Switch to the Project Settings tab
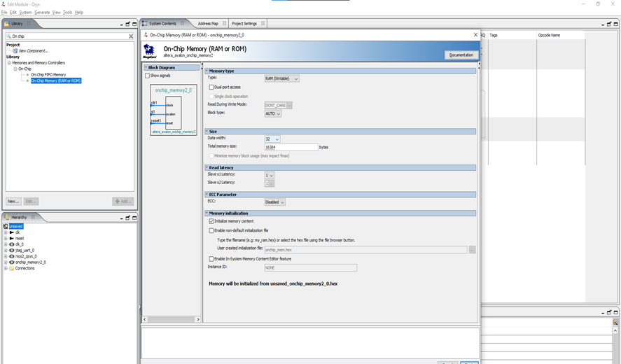The width and height of the screenshot is (621, 364). (x=244, y=24)
